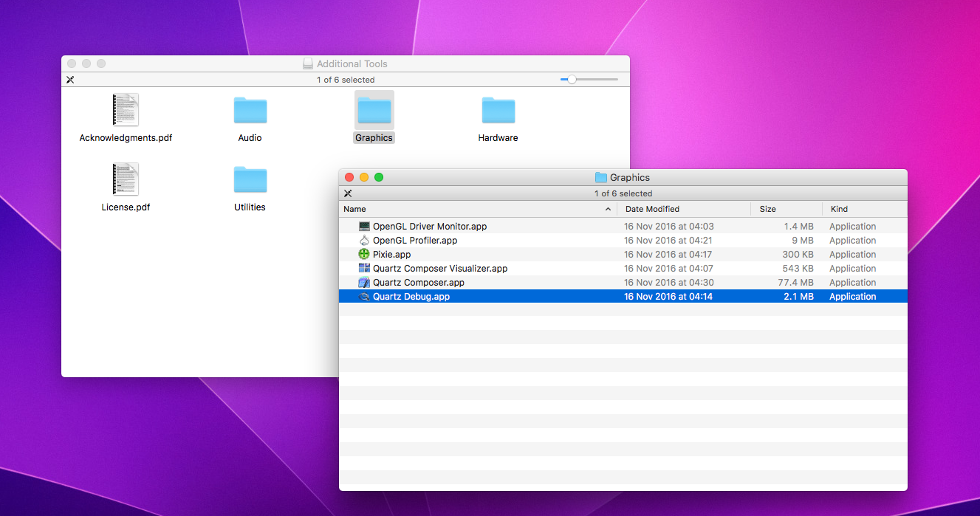This screenshot has width=980, height=516.
Task: Select the Pixie.app row name
Action: 391,255
